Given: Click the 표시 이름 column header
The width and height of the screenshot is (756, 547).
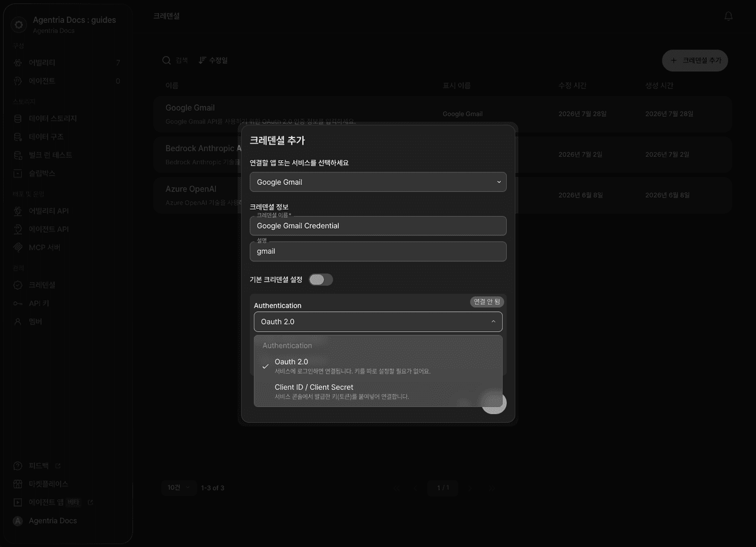Looking at the screenshot, I should (x=457, y=85).
